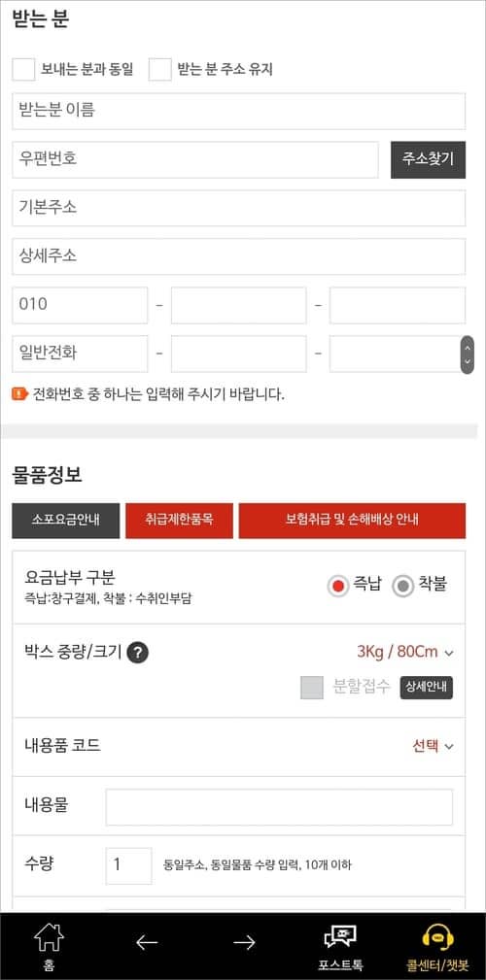Toggle the 분할접수 checkbox
The width and height of the screenshot is (486, 980).
point(312,688)
